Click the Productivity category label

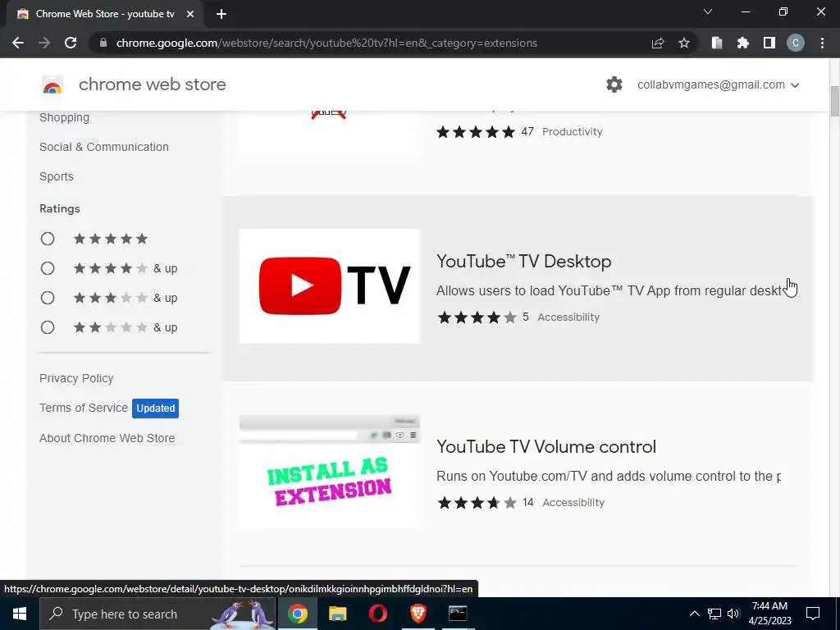[x=572, y=132]
